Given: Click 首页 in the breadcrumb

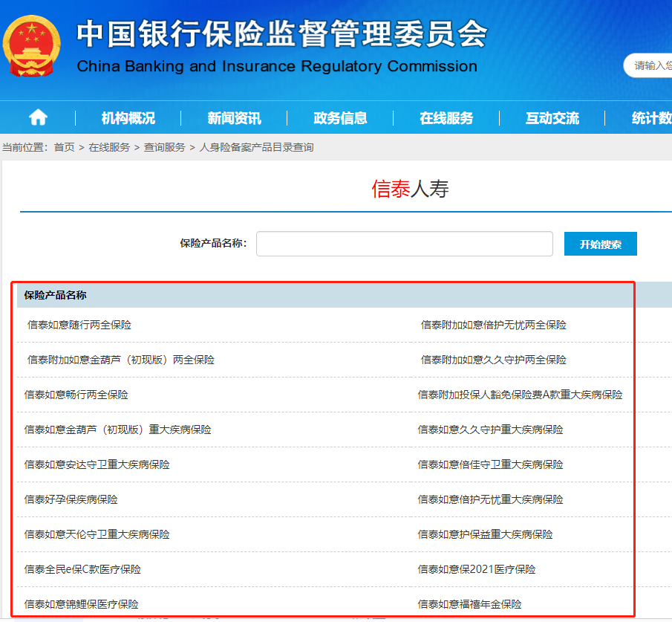Looking at the screenshot, I should [65, 147].
